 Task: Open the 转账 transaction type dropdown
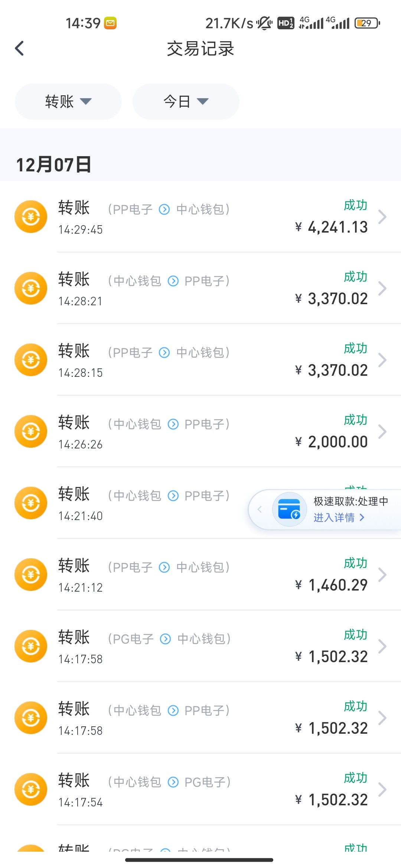click(68, 101)
